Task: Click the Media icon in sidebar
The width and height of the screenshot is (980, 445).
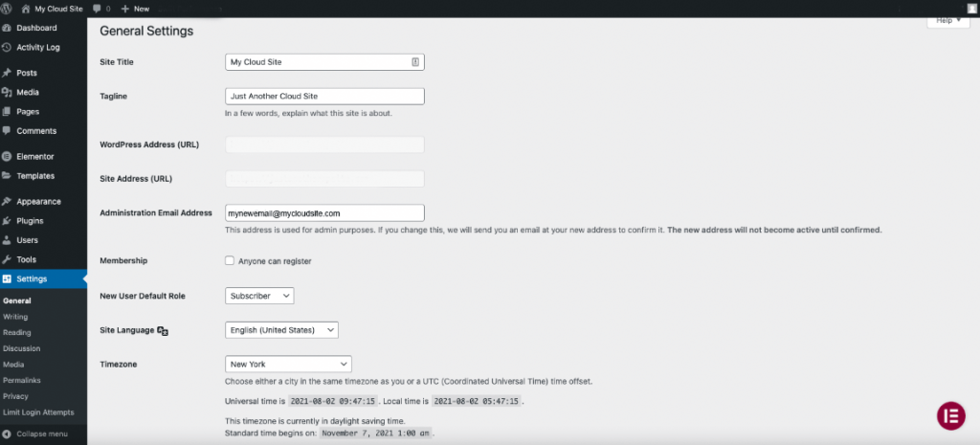Action: click(7, 93)
